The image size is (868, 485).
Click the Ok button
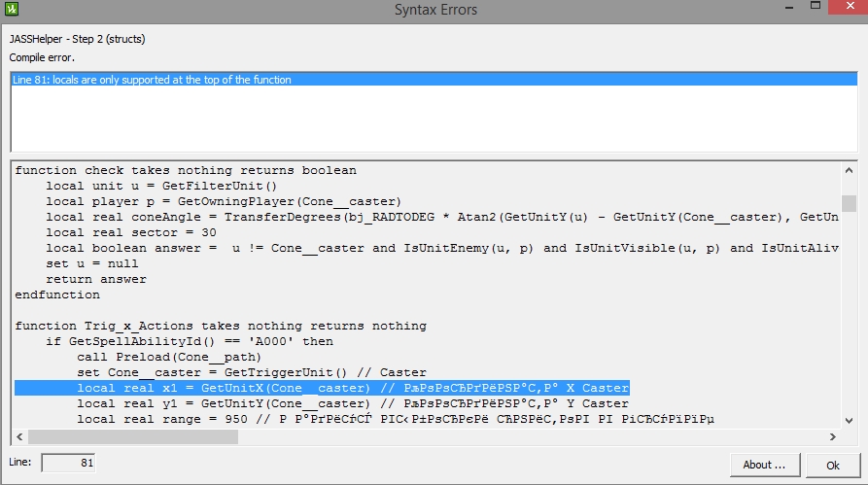[832, 465]
